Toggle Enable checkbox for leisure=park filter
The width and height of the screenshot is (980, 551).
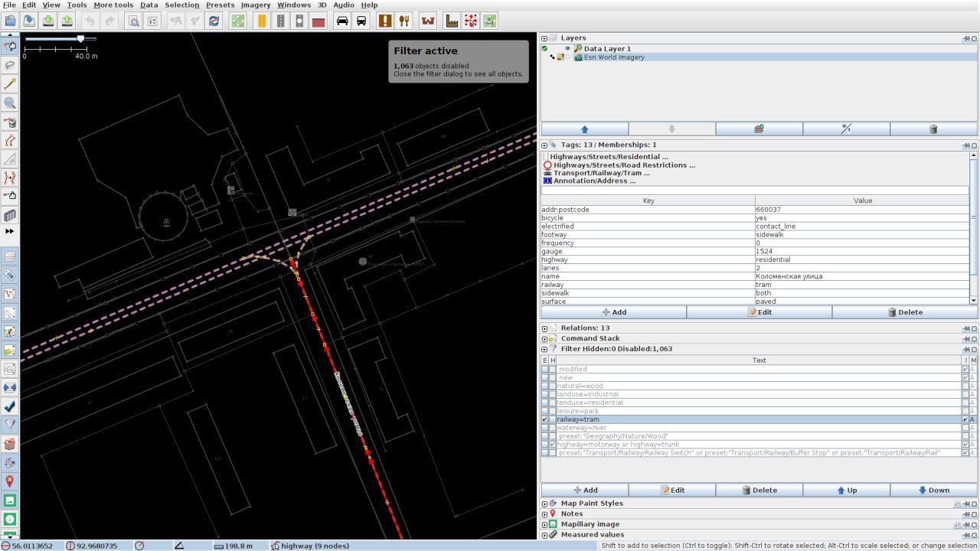click(x=545, y=411)
